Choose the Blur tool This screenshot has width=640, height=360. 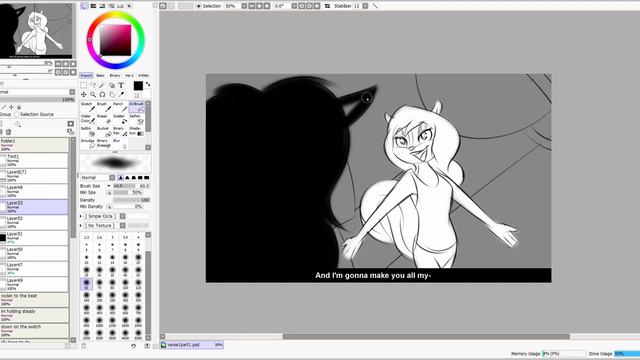pos(120,144)
